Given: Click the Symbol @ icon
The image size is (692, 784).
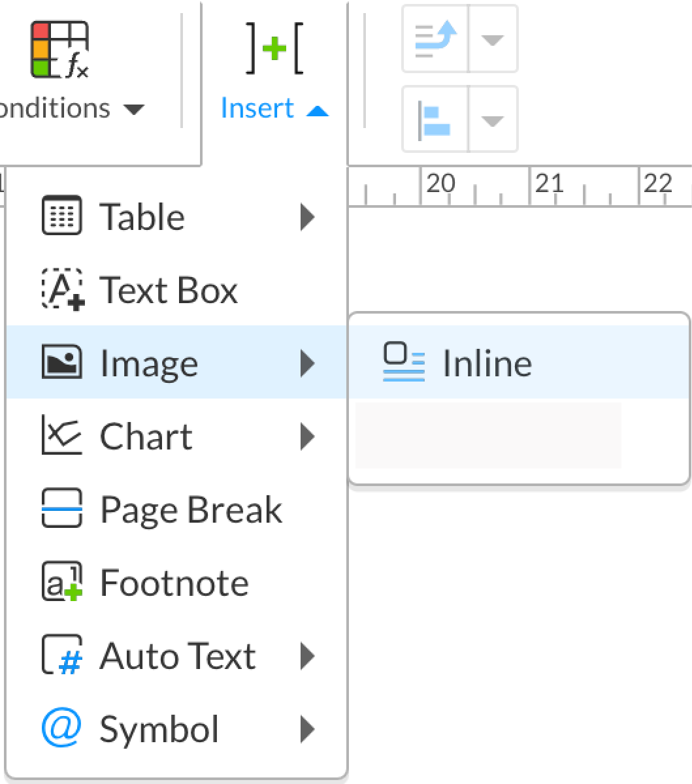Looking at the screenshot, I should tap(61, 728).
